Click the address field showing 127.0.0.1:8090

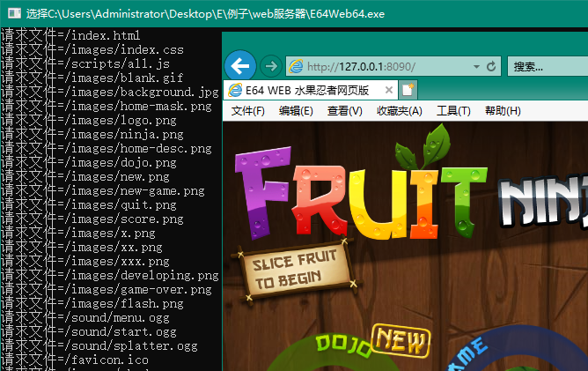[379, 67]
